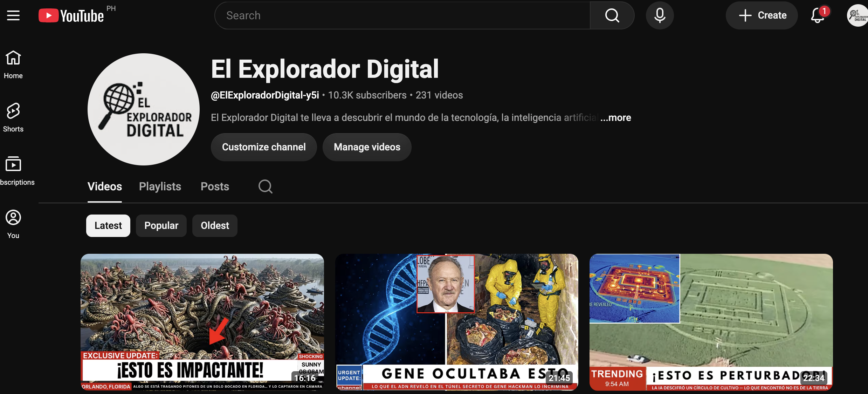Image resolution: width=868 pixels, height=394 pixels.
Task: Open account avatar menu
Action: [x=857, y=15]
